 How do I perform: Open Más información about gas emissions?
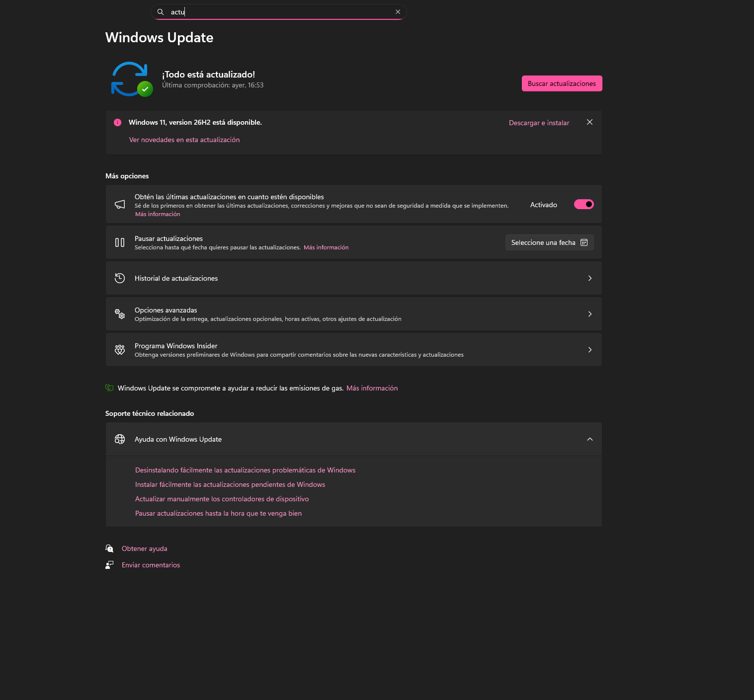pyautogui.click(x=372, y=388)
